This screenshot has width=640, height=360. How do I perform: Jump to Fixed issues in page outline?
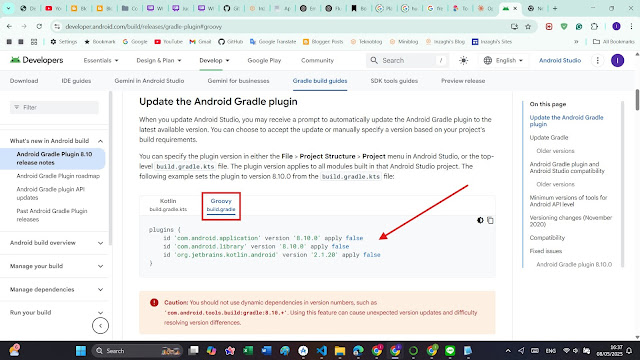click(x=546, y=251)
